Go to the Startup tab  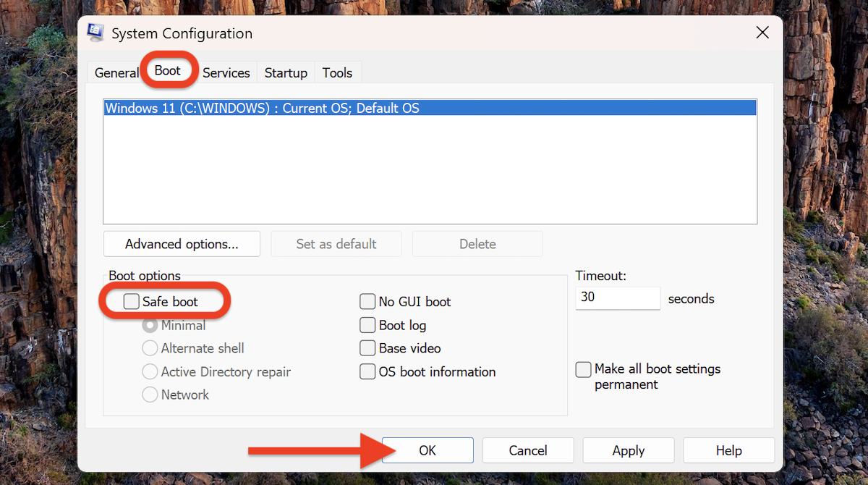pos(286,72)
